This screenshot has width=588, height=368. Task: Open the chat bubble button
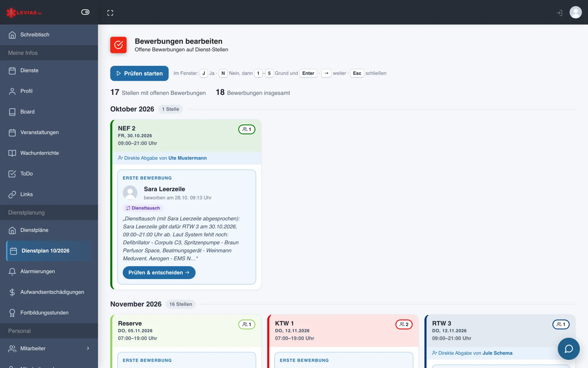569,349
